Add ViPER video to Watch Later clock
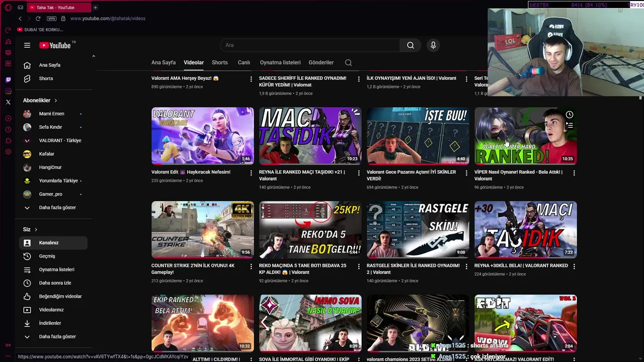This screenshot has height=362, width=644. [x=569, y=115]
